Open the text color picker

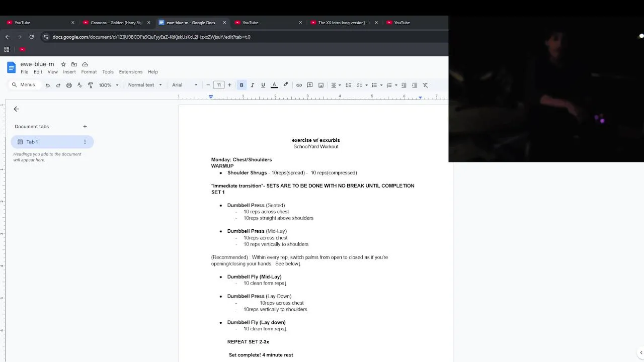click(274, 85)
